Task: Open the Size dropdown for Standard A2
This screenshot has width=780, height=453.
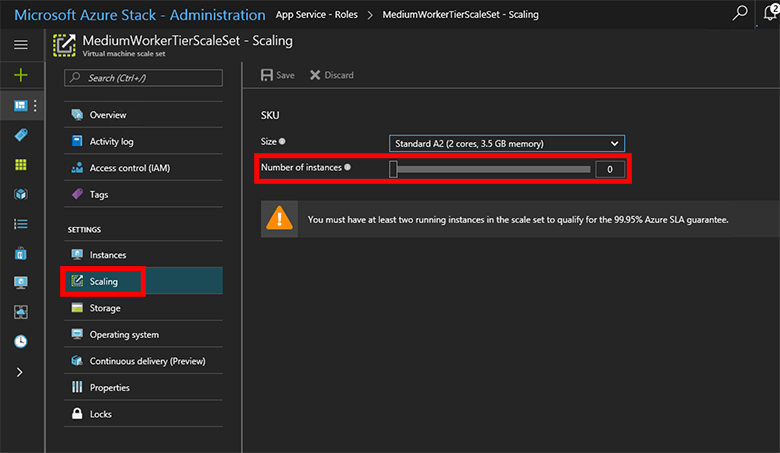Action: point(506,143)
